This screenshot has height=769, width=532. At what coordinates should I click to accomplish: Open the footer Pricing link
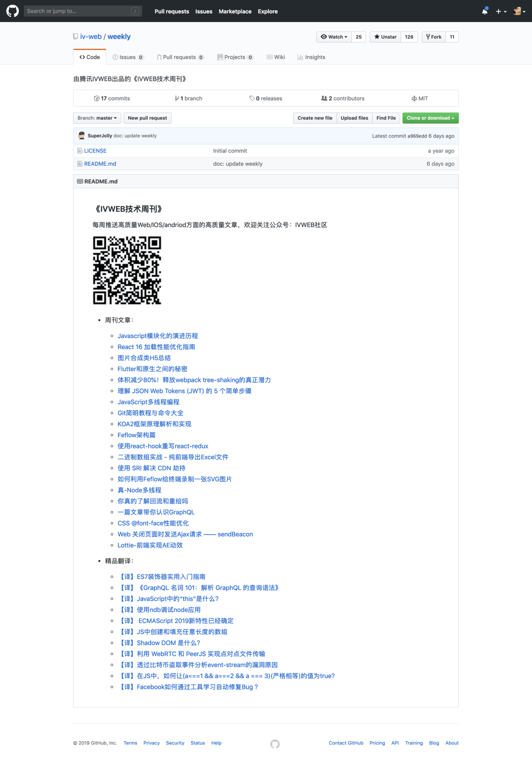(x=378, y=743)
